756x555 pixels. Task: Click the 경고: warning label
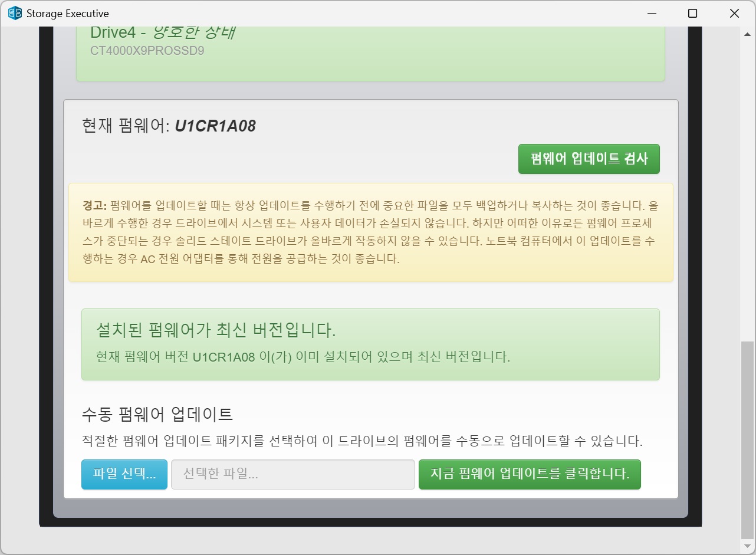click(94, 206)
